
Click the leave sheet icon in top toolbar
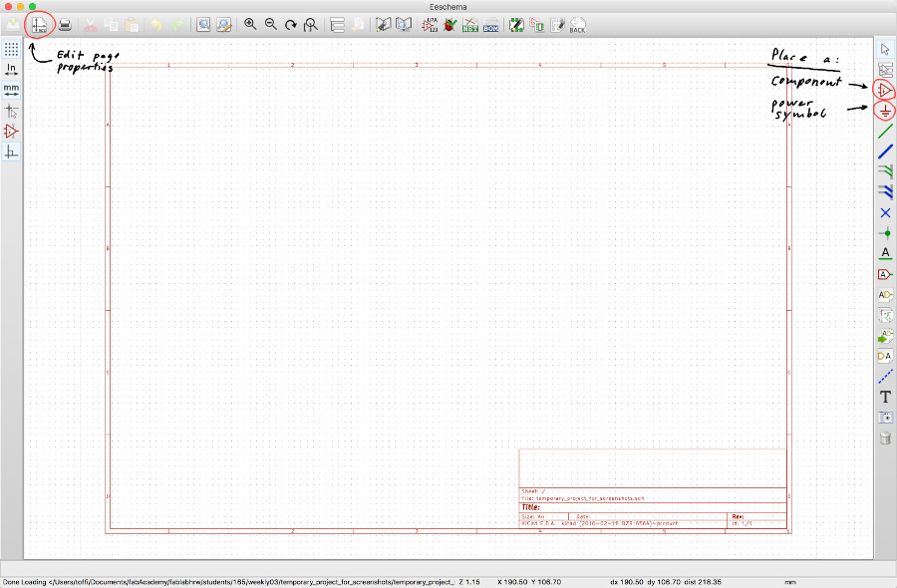click(358, 25)
